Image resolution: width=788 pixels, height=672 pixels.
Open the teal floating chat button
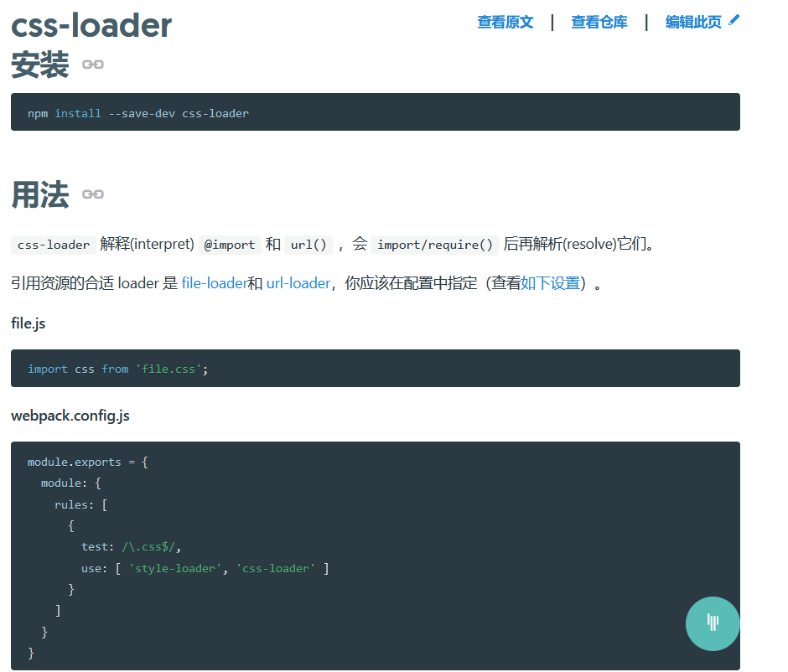click(x=713, y=623)
